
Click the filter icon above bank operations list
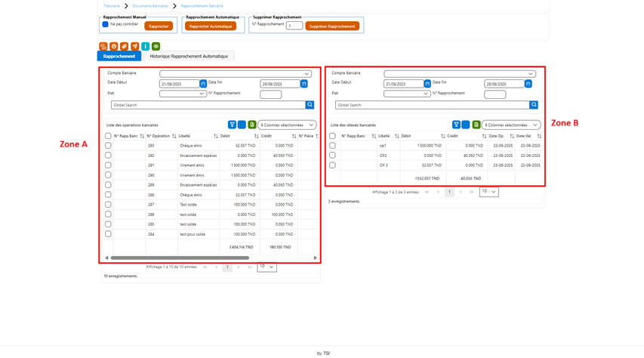point(232,125)
